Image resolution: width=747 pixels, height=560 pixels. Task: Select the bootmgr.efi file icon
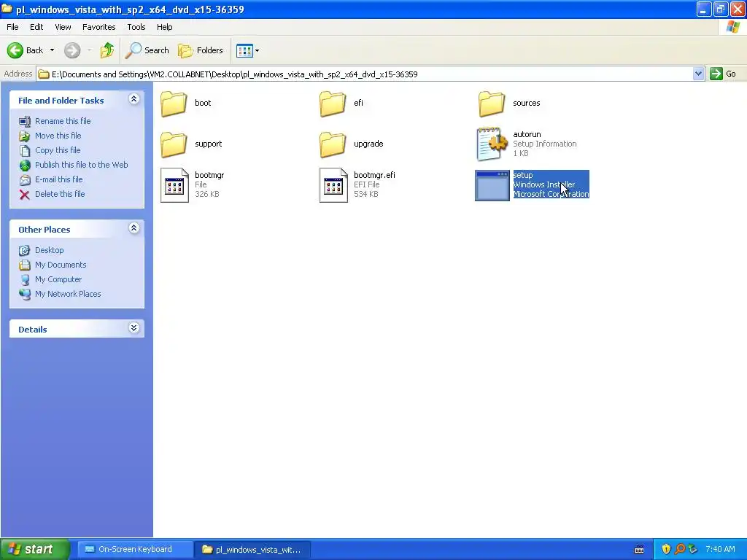[x=333, y=185]
